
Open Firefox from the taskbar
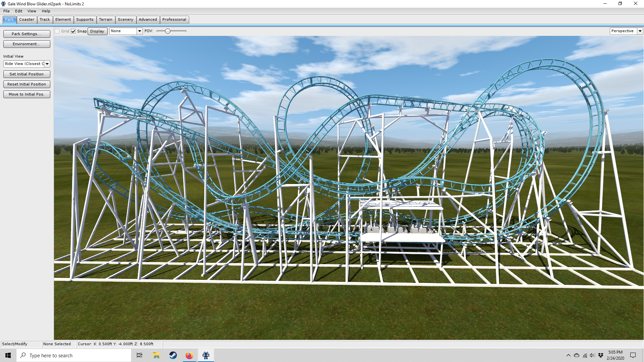point(189,355)
